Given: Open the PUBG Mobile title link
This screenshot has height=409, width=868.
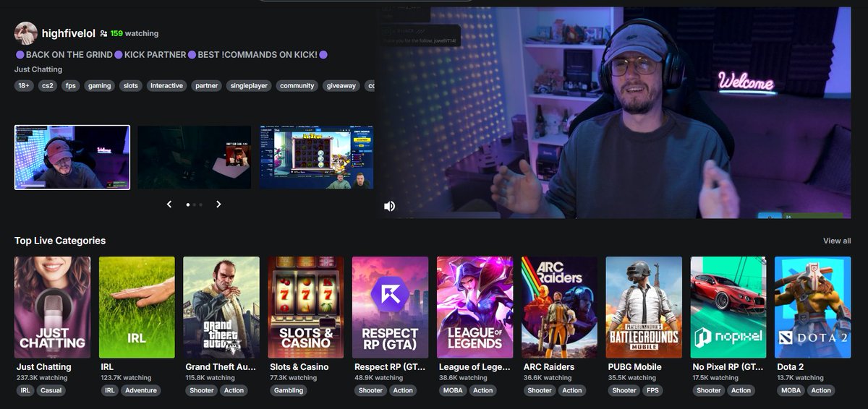Looking at the screenshot, I should [635, 367].
